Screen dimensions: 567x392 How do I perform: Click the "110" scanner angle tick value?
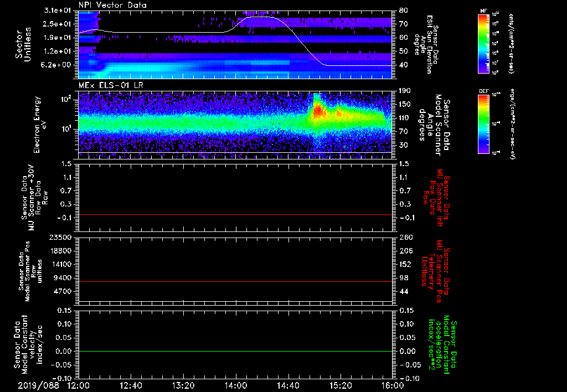tap(405, 118)
